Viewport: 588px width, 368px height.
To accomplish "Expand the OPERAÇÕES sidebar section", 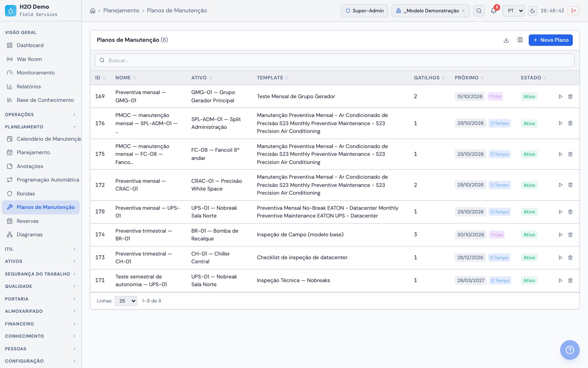I will (40, 115).
